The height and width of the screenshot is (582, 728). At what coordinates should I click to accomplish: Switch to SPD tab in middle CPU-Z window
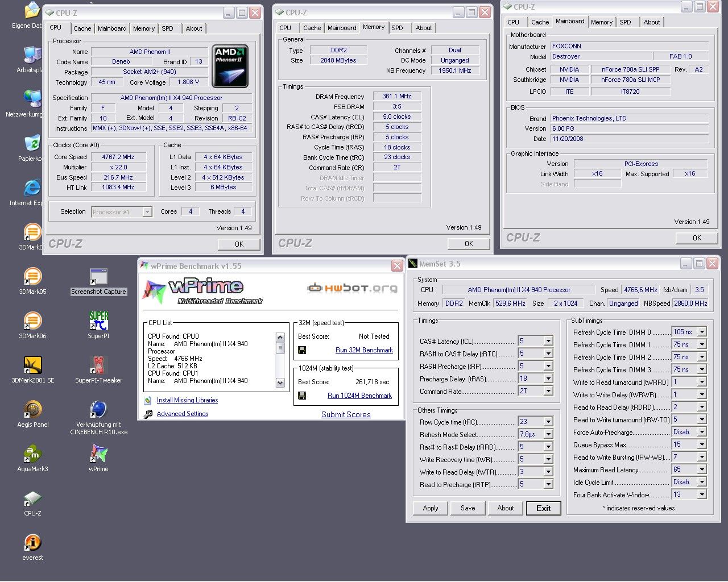pyautogui.click(x=397, y=28)
